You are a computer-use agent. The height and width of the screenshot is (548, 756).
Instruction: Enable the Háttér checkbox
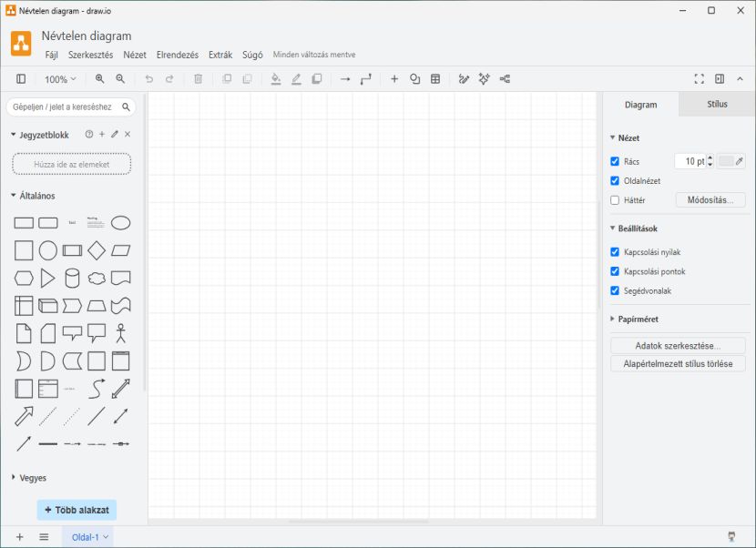coord(615,200)
